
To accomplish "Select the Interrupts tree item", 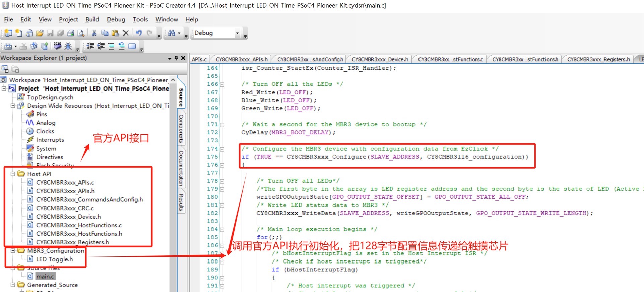I will click(x=50, y=140).
